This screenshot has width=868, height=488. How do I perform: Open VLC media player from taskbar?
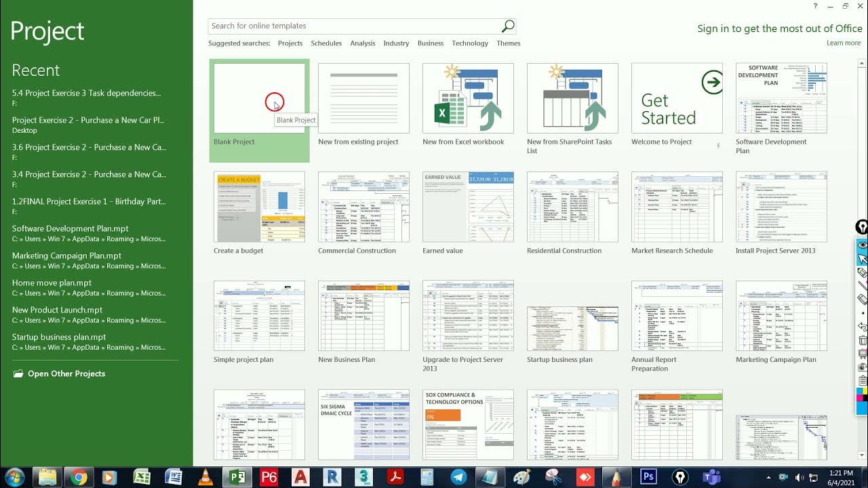[x=205, y=477]
